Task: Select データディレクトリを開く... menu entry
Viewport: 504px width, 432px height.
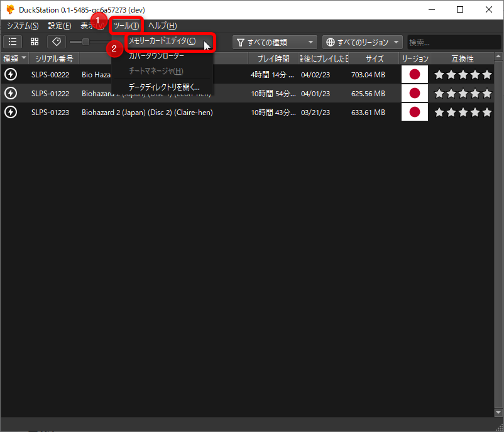Action: (x=162, y=87)
